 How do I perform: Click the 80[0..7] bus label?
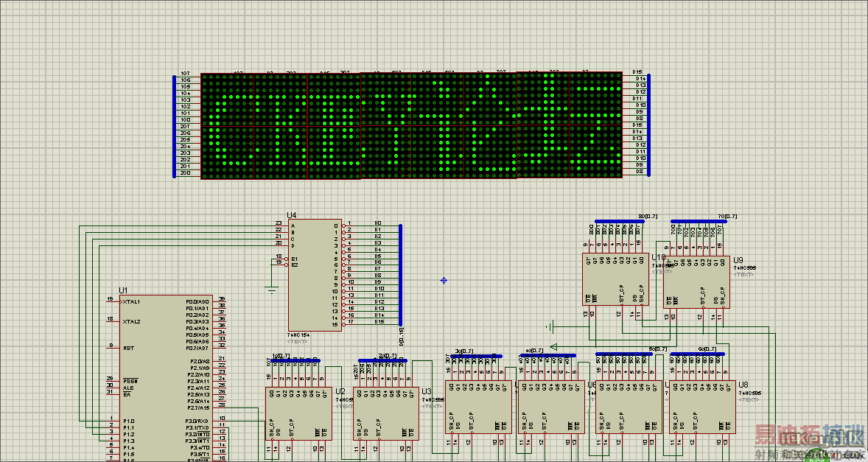point(648,217)
